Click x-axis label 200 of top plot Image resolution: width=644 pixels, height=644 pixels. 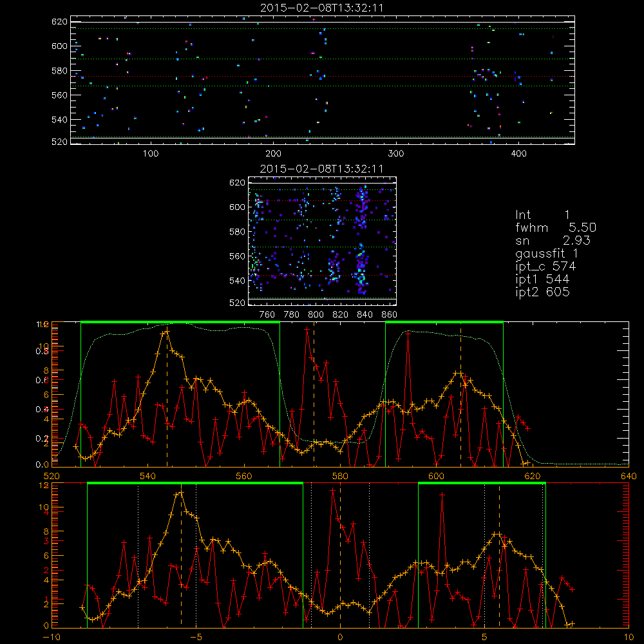tap(274, 154)
